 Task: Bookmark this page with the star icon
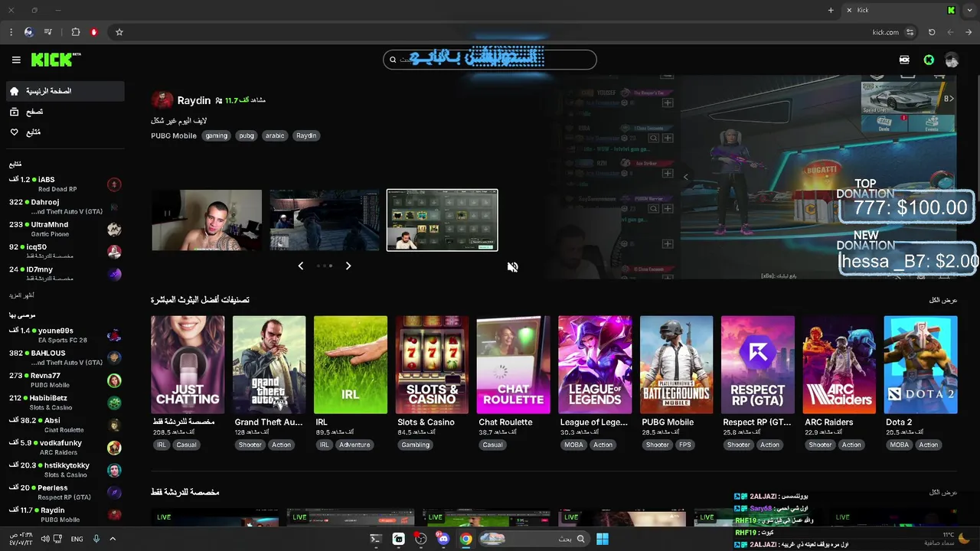(119, 32)
